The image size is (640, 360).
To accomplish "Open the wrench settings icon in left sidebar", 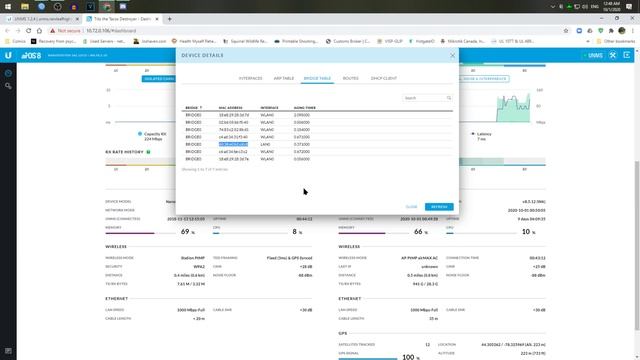I will (x=8, y=86).
